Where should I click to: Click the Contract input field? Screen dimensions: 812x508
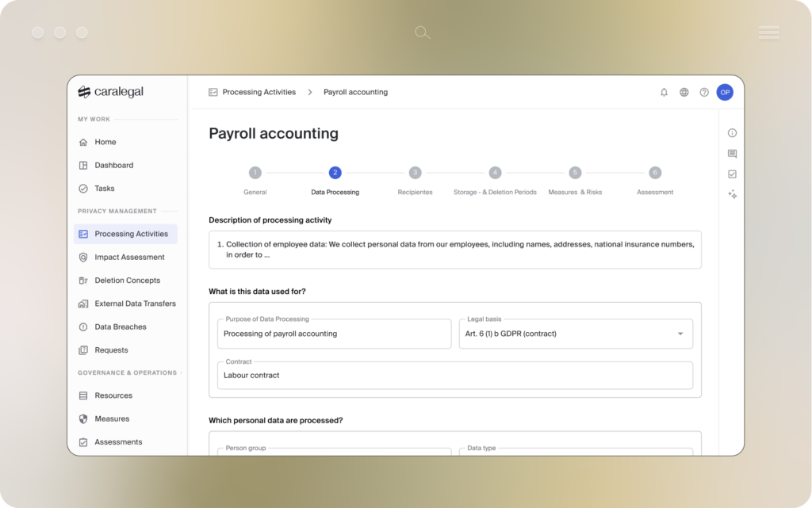coord(454,375)
